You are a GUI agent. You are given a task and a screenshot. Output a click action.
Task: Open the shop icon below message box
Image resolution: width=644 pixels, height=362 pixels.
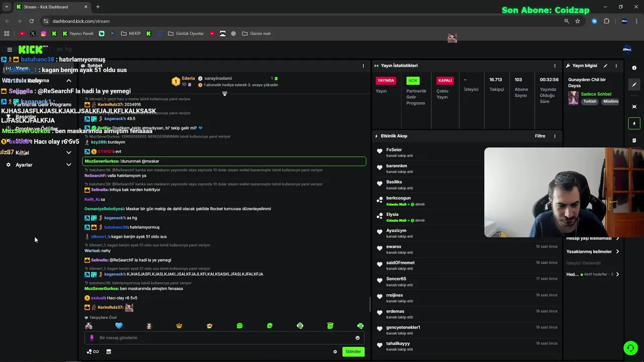click(108, 352)
